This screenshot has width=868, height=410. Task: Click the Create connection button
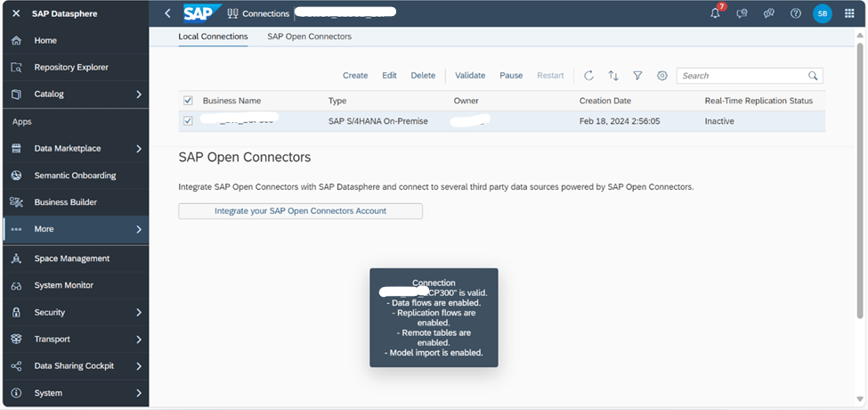pyautogui.click(x=355, y=76)
